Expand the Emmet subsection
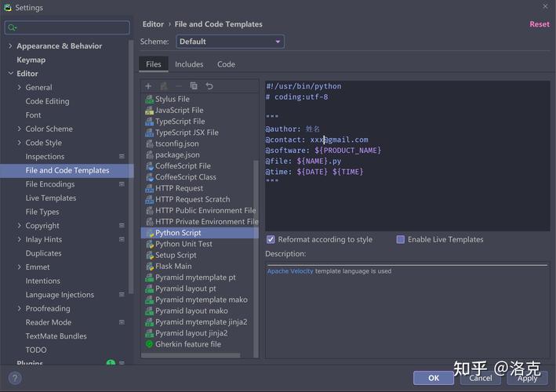Viewport: 556px width, 392px height. (x=19, y=267)
